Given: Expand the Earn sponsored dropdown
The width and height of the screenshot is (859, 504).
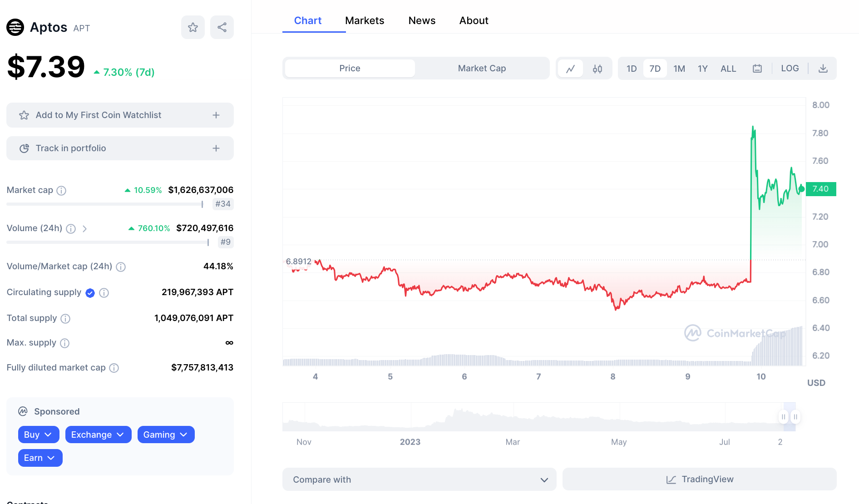Looking at the screenshot, I should (40, 458).
